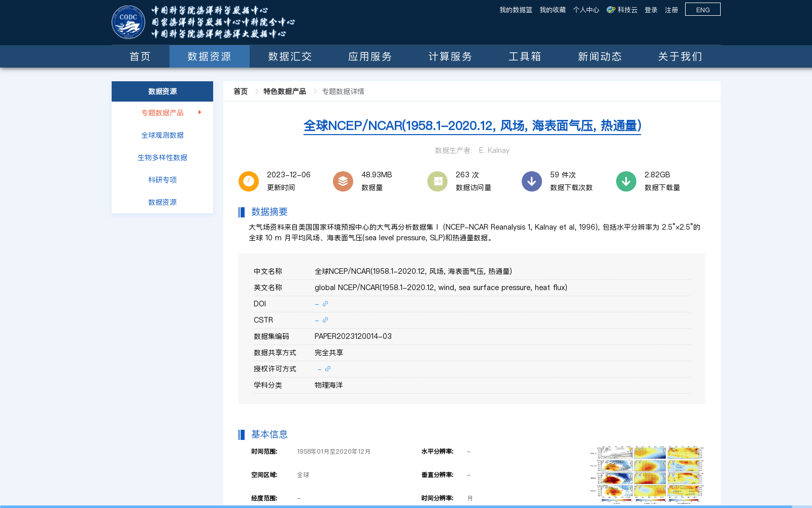Click the 物理海洋 discipline value
This screenshot has width=812, height=508.
coord(329,385)
